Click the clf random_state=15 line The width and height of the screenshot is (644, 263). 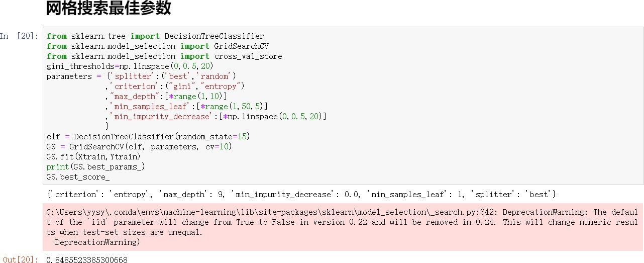pos(148,137)
